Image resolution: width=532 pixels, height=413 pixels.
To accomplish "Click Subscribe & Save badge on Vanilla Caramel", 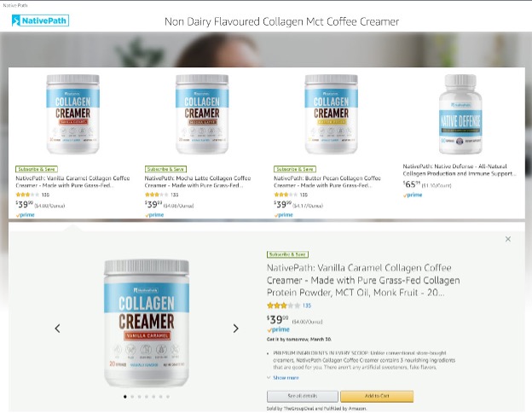I will (x=37, y=169).
